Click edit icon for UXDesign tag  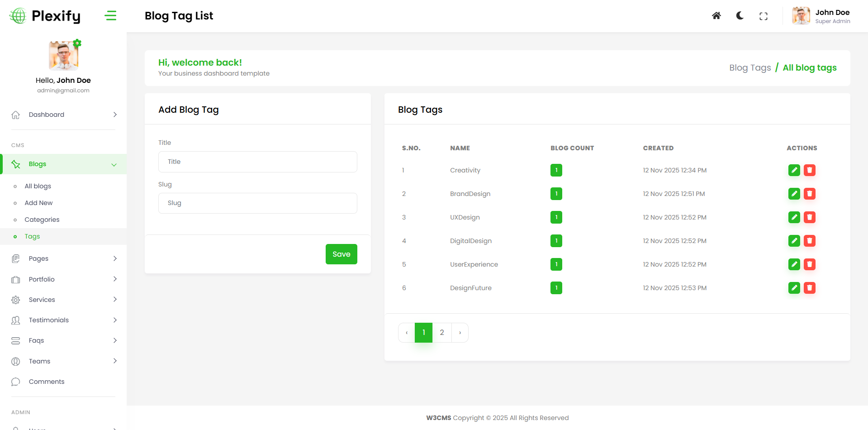(794, 217)
